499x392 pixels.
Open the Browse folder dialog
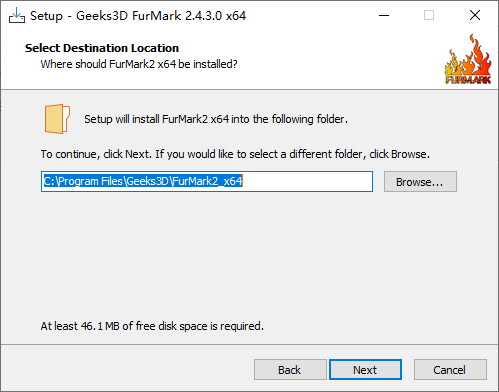tap(420, 182)
